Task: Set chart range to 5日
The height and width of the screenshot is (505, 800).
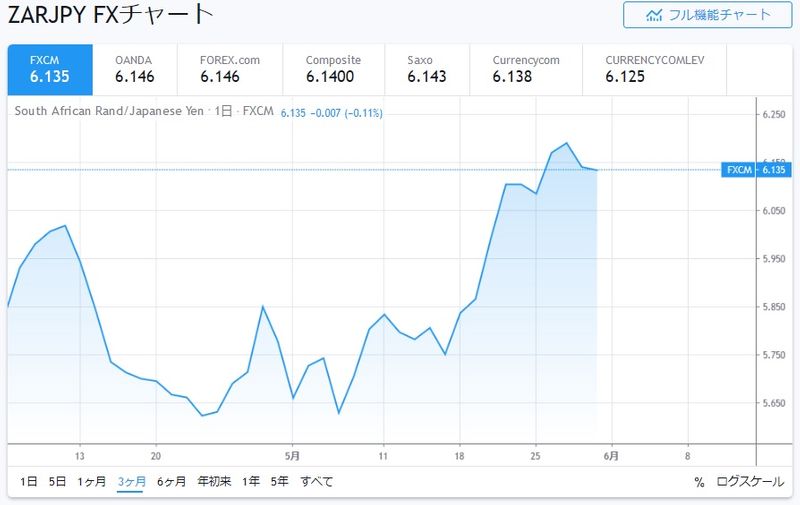Action: 57,482
